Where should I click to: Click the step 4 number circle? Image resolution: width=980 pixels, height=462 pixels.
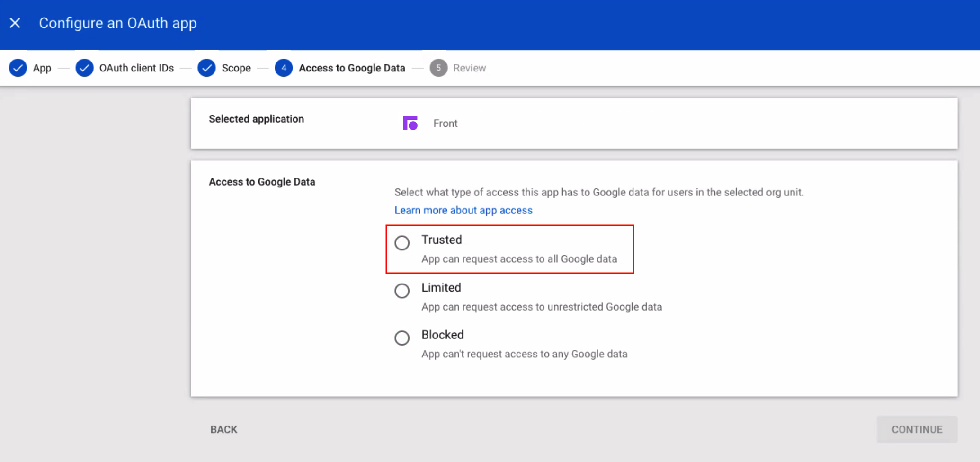[x=284, y=68]
